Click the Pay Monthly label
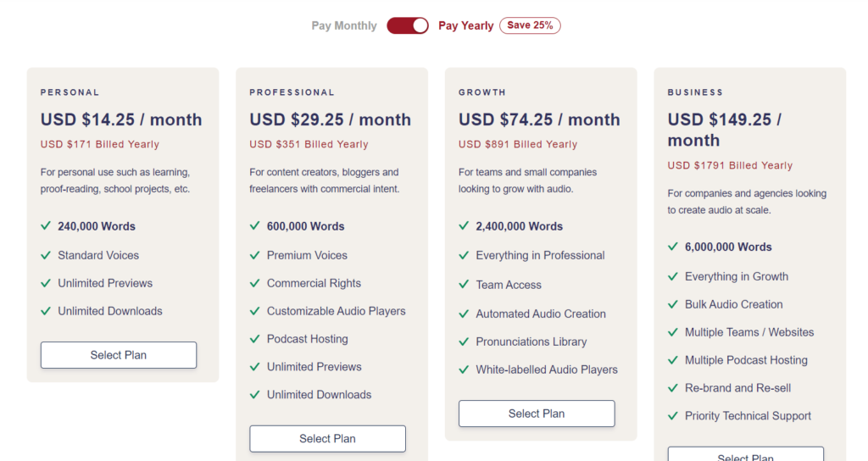 click(344, 25)
